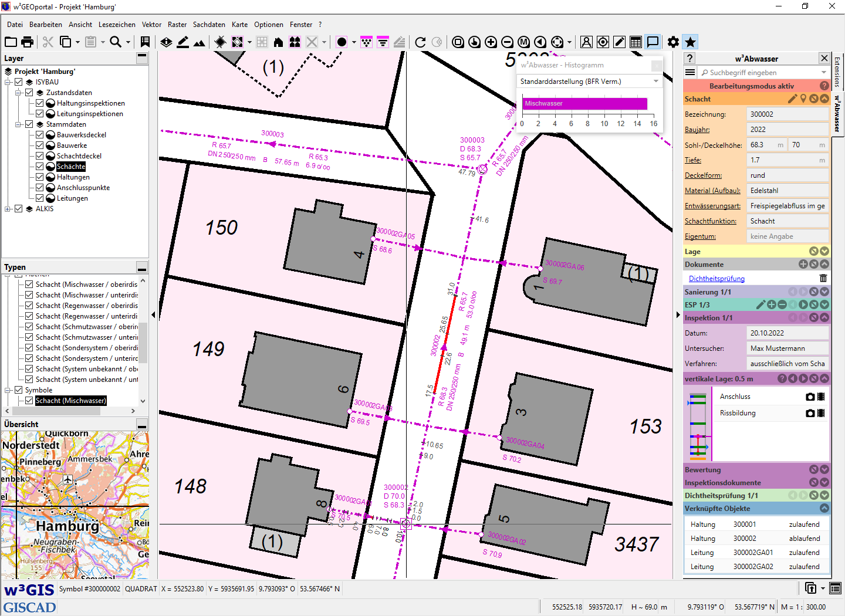The height and width of the screenshot is (616, 845).
Task: Open the hamburger menu in w³Abwasser panel
Action: click(x=690, y=72)
